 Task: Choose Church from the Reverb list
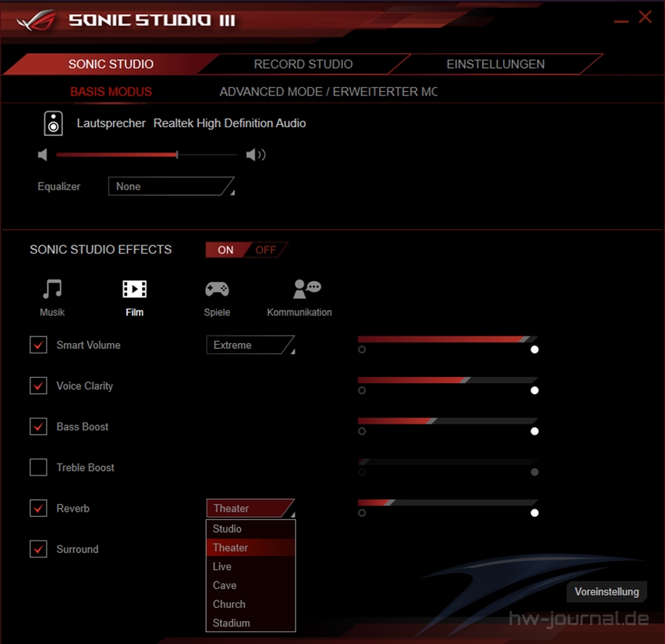pos(250,604)
